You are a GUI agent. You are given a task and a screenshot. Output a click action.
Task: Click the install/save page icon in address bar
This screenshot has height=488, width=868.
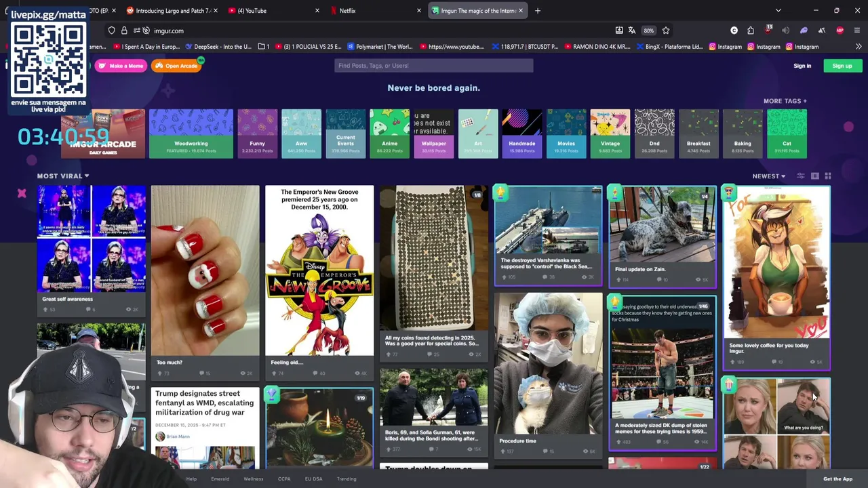[619, 30]
